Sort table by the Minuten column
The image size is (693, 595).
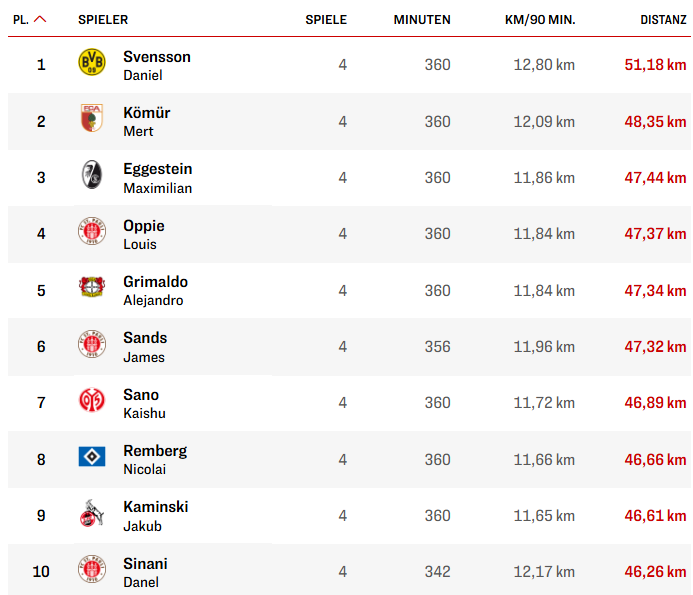(x=421, y=19)
